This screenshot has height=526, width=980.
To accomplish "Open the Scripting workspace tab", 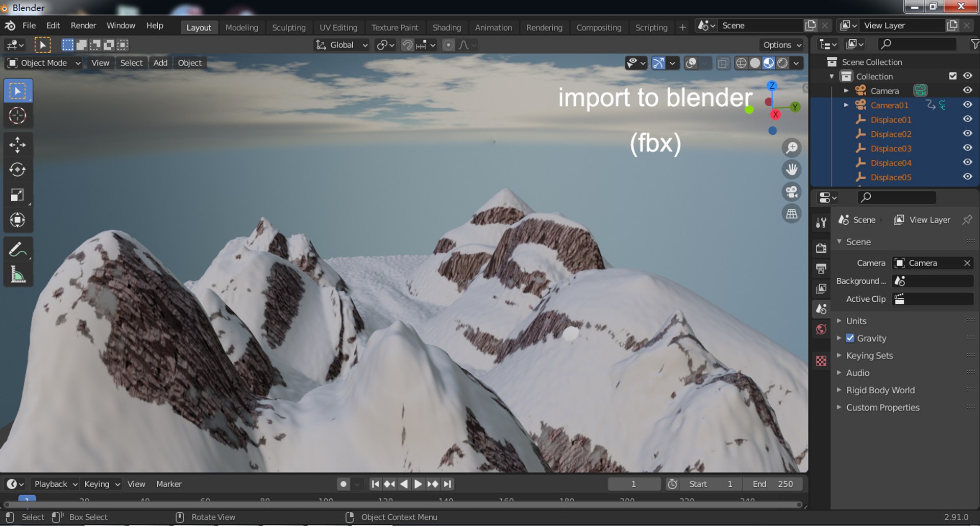I will pyautogui.click(x=651, y=28).
